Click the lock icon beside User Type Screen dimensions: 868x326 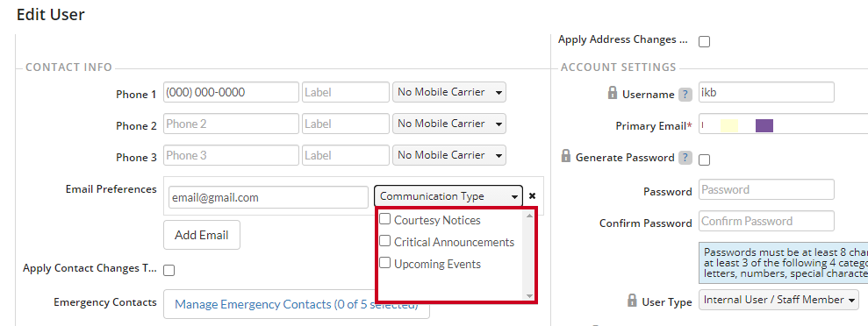coord(632,301)
